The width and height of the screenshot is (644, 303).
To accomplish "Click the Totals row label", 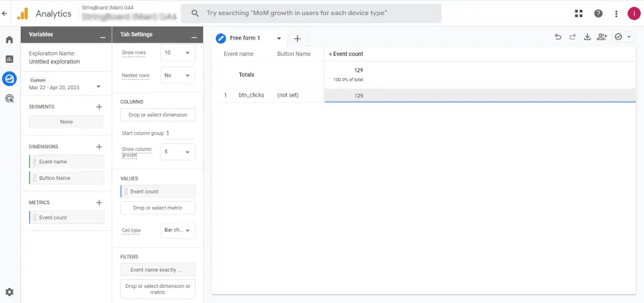I will tap(247, 75).
